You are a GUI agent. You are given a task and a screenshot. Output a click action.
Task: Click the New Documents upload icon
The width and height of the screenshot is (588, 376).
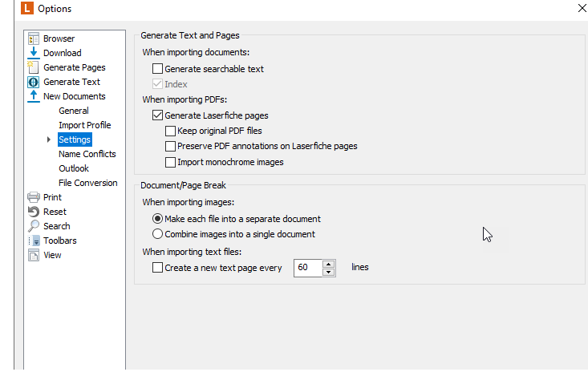34,96
